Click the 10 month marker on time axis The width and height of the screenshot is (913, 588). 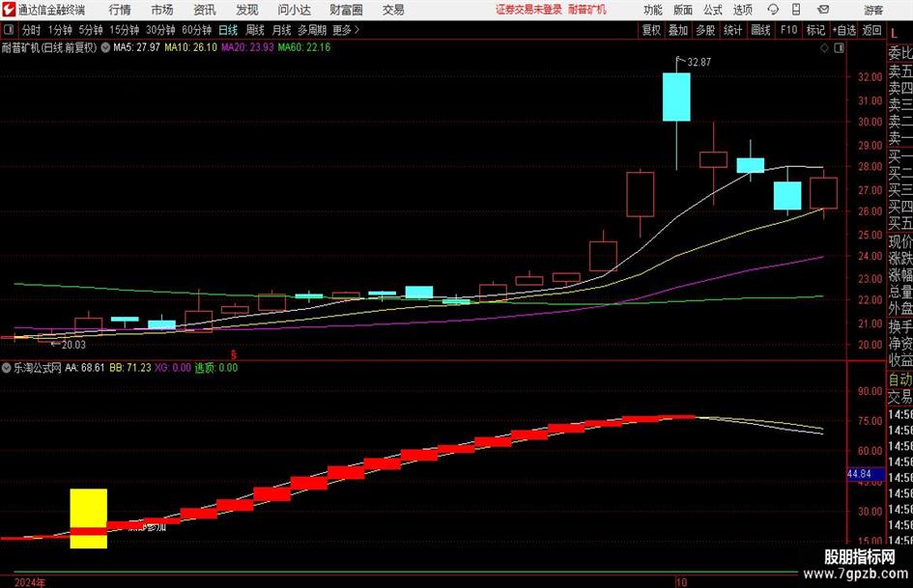pyautogui.click(x=682, y=582)
